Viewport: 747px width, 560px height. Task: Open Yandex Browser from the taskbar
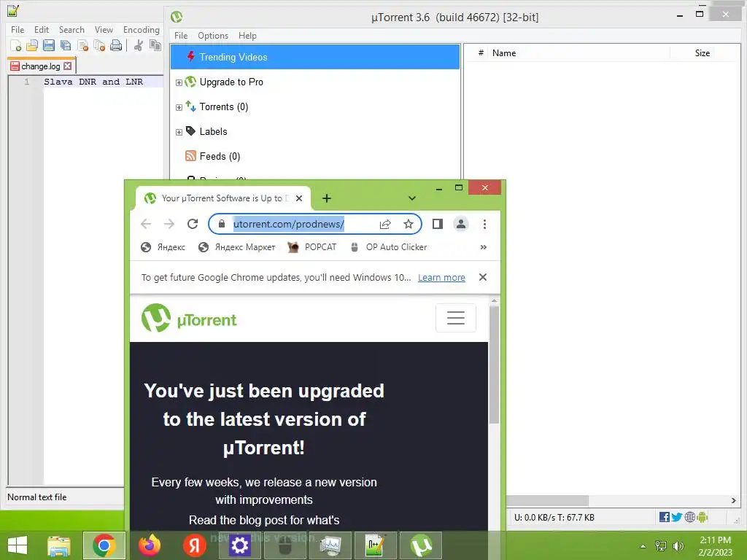click(x=194, y=545)
